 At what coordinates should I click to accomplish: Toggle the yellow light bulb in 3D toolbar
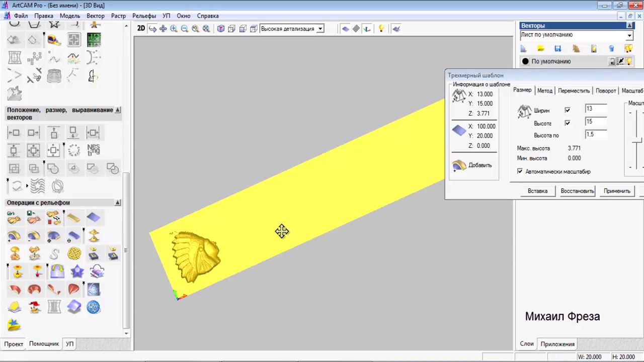[381, 29]
